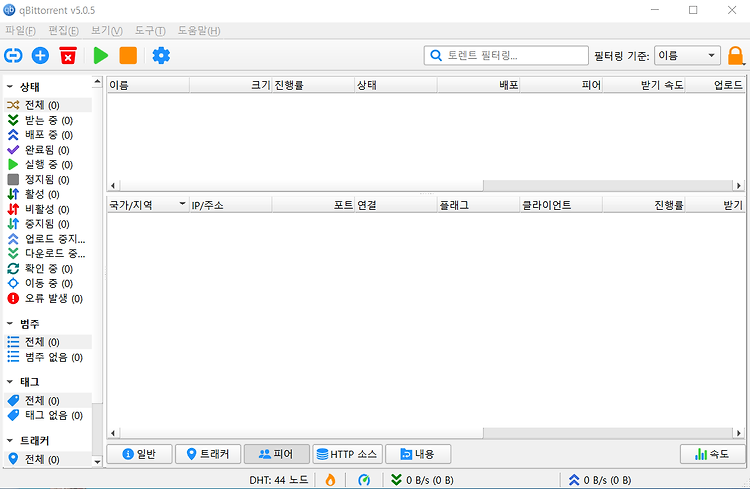Open preferences with the blue gear icon
Screen dimensions: 750x489
click(161, 56)
